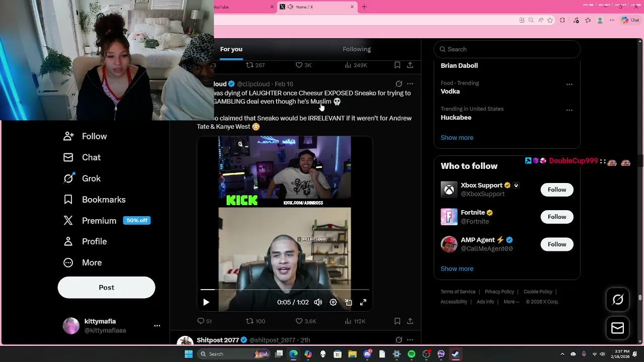
Task: Switch to the Following tab
Action: [357, 49]
